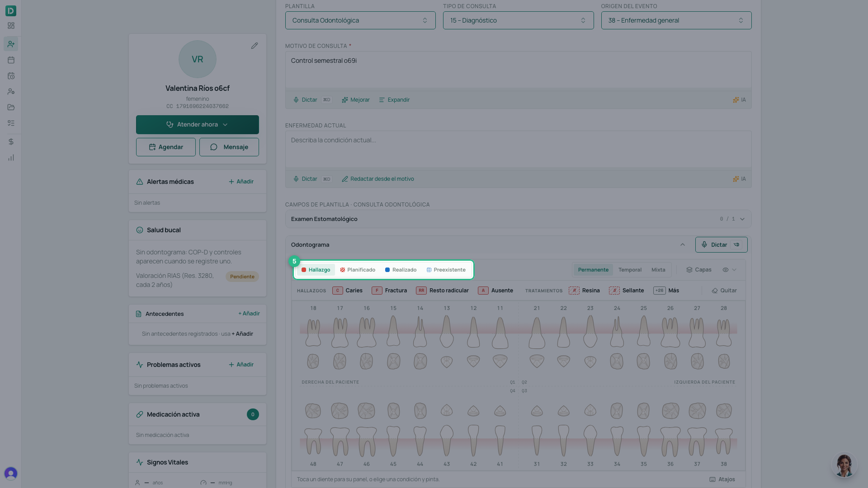Image resolution: width=868 pixels, height=488 pixels.
Task: Select tooth 18 in the odontogram
Action: coord(313,339)
